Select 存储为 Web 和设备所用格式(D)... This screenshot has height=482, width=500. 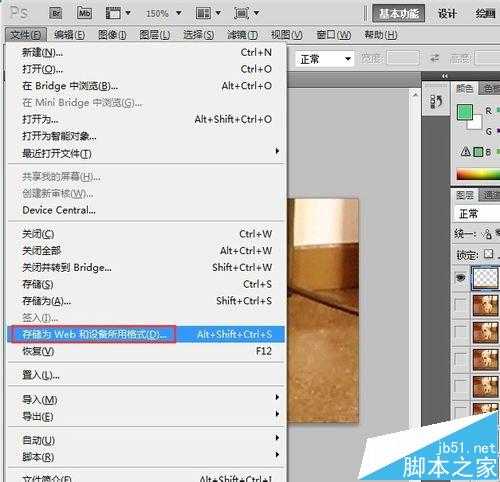[146, 334]
